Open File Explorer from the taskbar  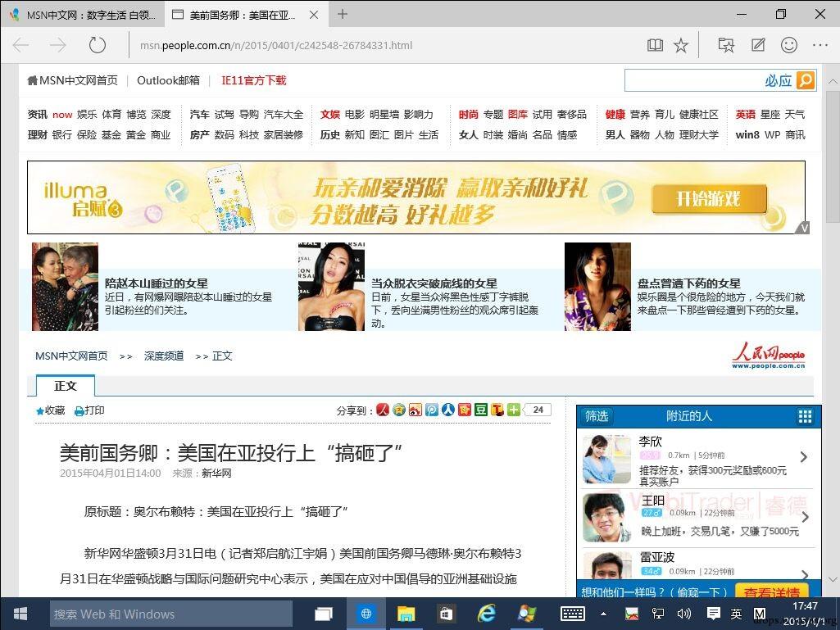click(406, 614)
